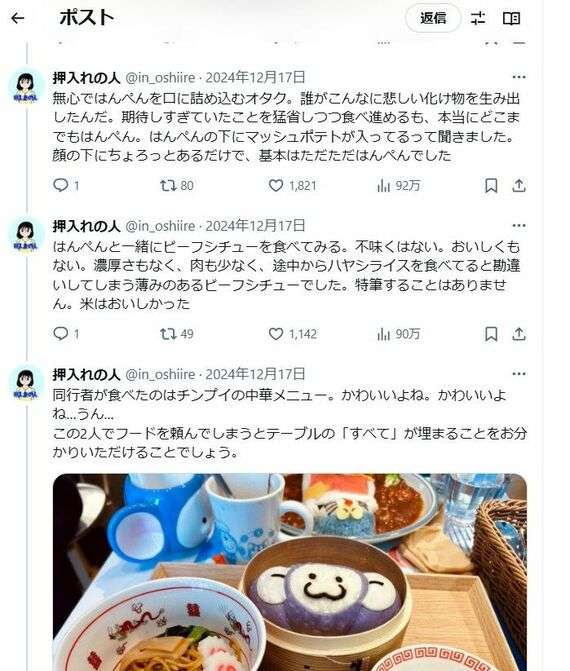Image resolution: width=570 pixels, height=671 pixels.
Task: Like the post showing 1,821 likes
Action: (x=293, y=185)
